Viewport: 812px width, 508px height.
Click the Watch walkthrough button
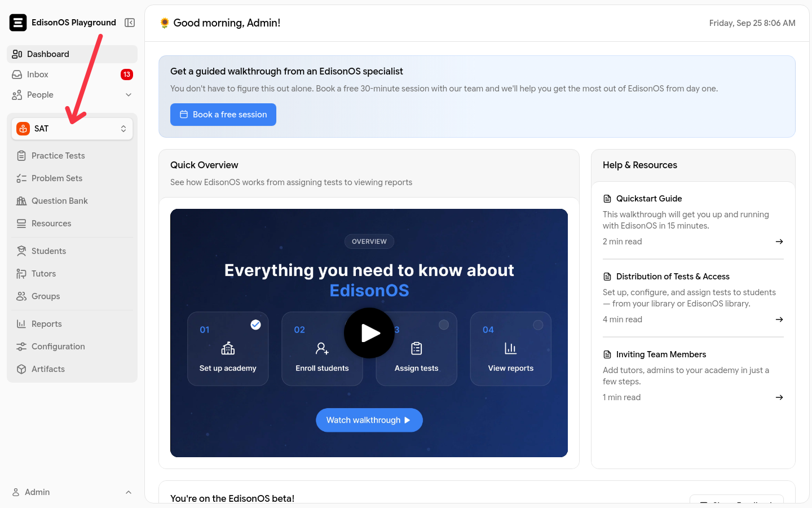[x=369, y=420]
